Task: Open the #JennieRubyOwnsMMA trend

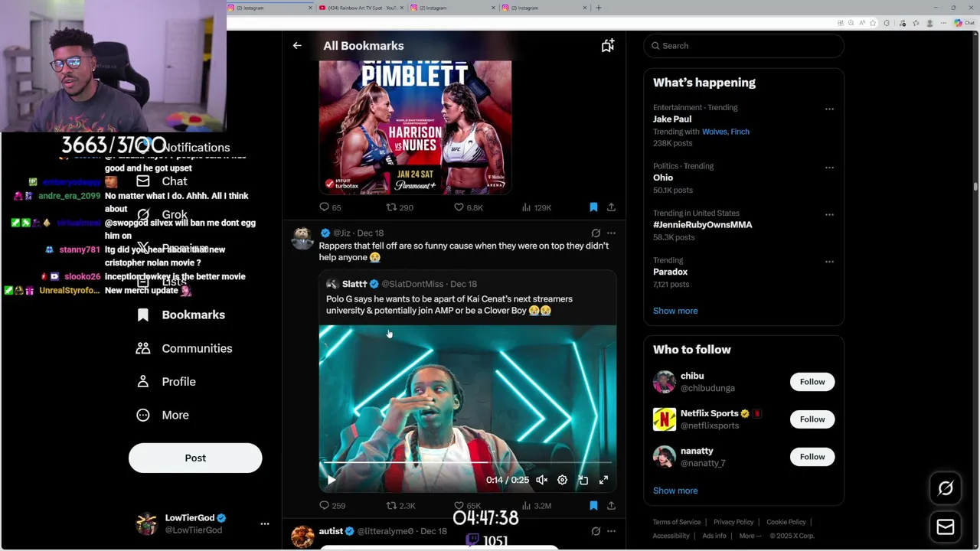Action: (x=702, y=225)
